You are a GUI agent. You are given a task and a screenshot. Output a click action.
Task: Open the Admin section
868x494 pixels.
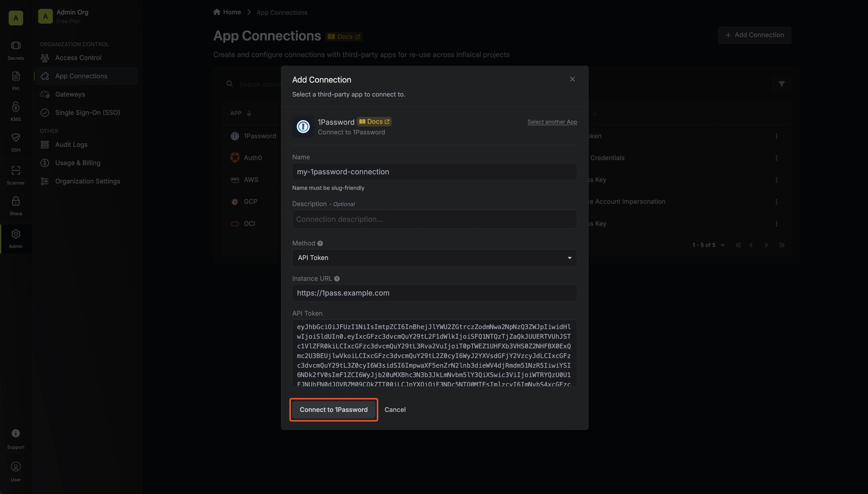(x=16, y=239)
